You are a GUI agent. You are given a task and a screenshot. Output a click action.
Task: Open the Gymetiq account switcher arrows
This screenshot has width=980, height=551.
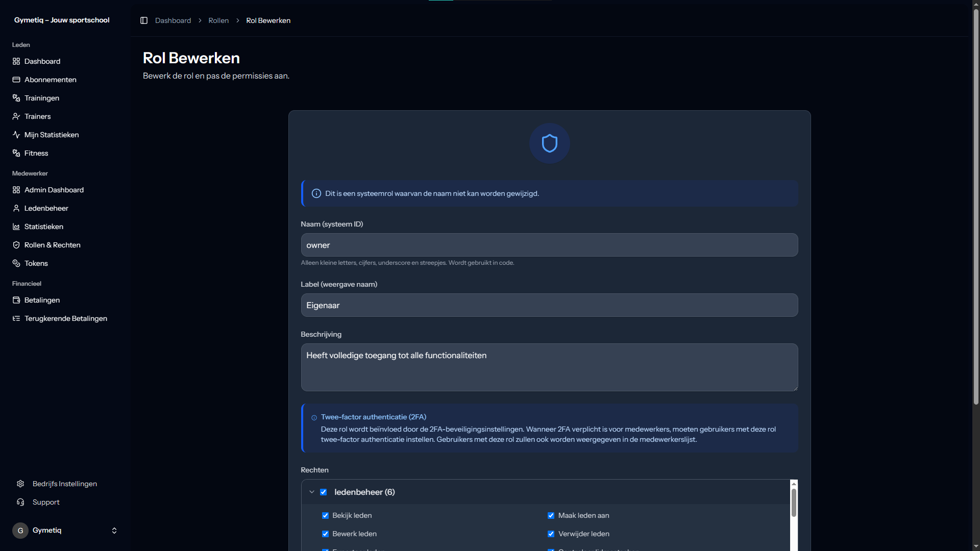(x=114, y=531)
